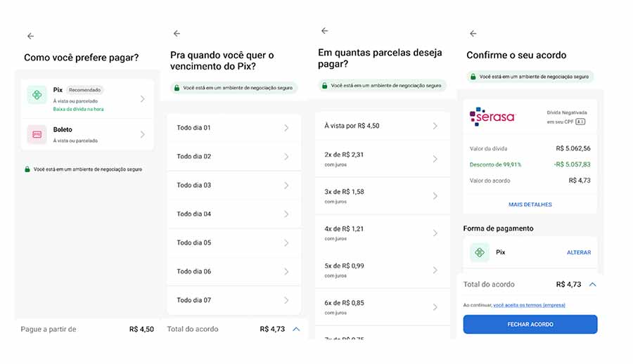Click ALTERAR to change payment method
633x364 pixels.
pyautogui.click(x=578, y=252)
